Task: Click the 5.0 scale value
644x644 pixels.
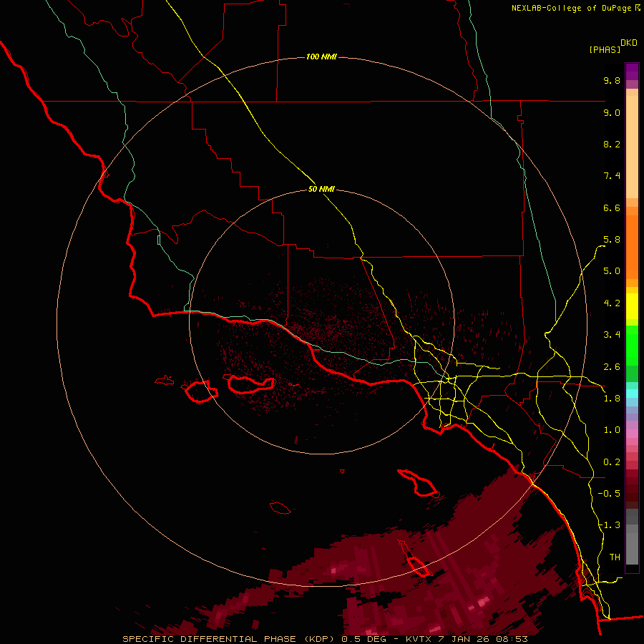Action: click(612, 271)
